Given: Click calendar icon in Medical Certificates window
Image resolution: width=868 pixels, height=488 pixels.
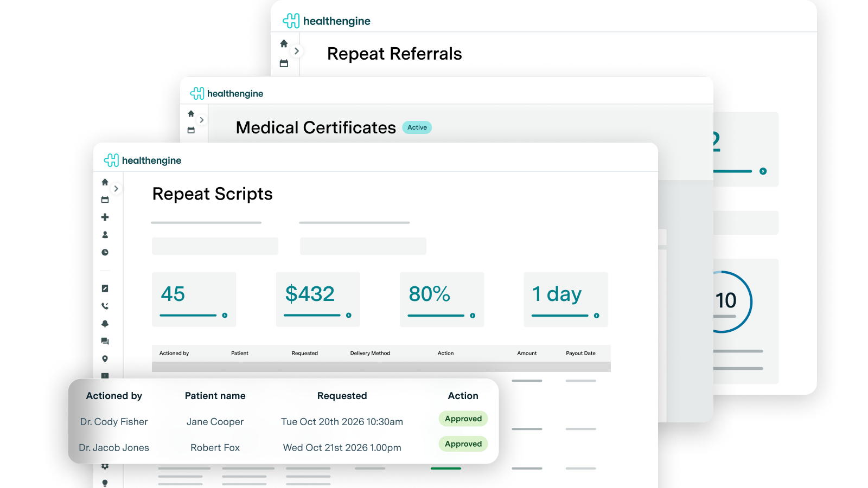Looking at the screenshot, I should [191, 130].
